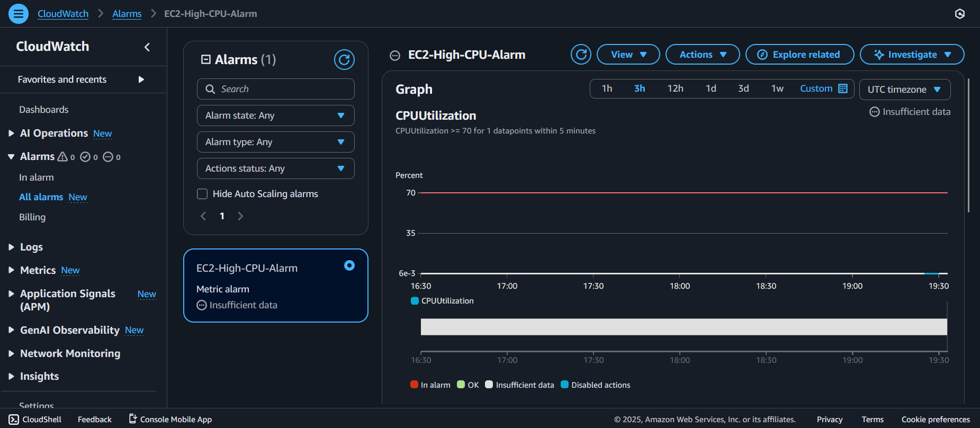Screen dimensions: 980x428
Task: Open Cookie preferences
Action: click(936, 420)
